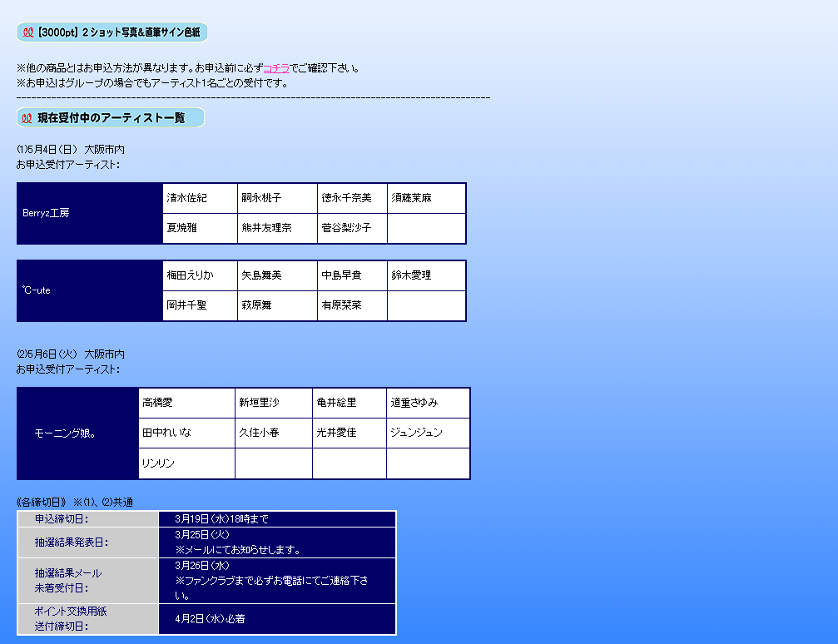The height and width of the screenshot is (644, 838).
Task: Select the 熊井友理奈 cell
Action: (277, 228)
